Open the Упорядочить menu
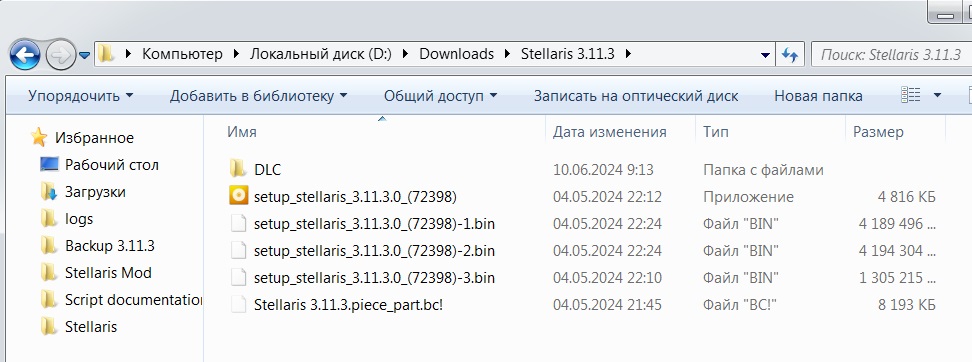 tap(81, 96)
